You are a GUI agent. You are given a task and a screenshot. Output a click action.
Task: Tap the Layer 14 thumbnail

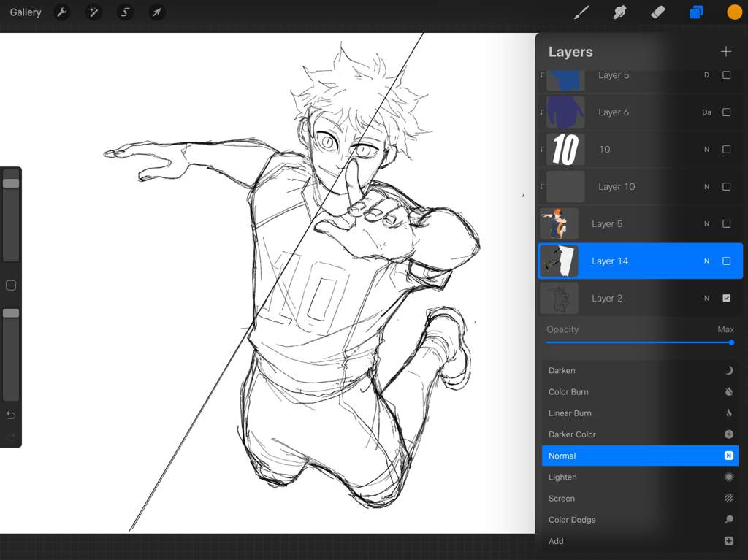(x=559, y=261)
